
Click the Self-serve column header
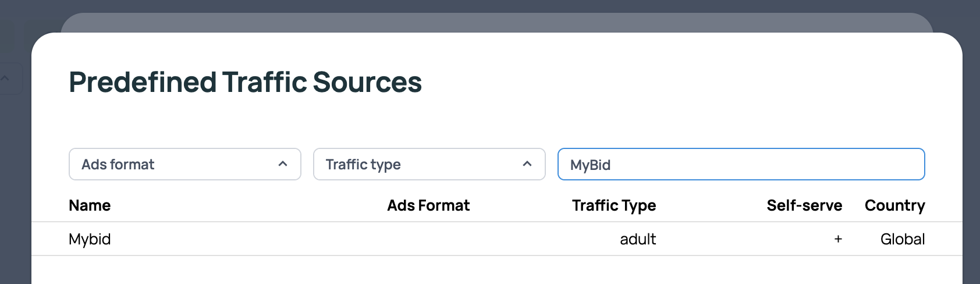tap(804, 205)
